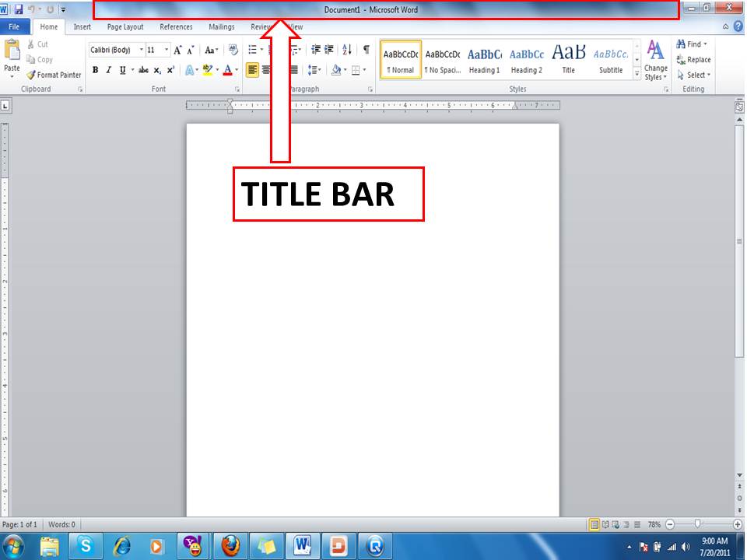This screenshot has width=747, height=560.
Task: Select the Format Painter tool
Action: click(x=55, y=75)
